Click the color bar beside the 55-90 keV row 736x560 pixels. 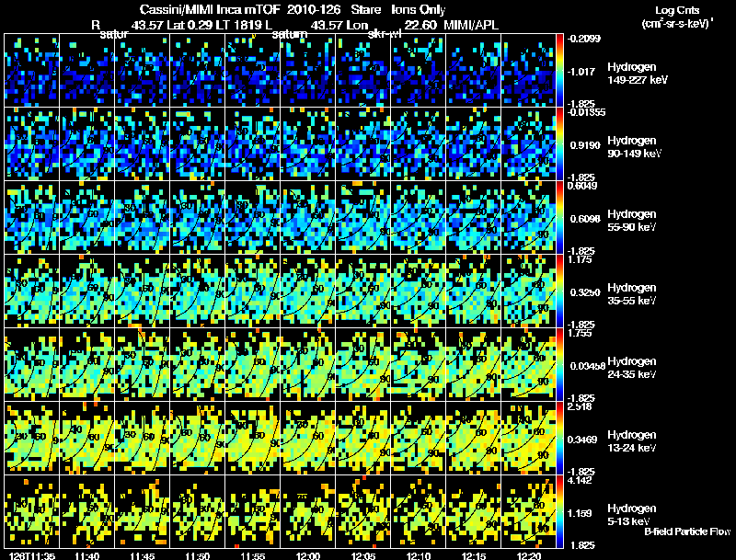click(559, 218)
